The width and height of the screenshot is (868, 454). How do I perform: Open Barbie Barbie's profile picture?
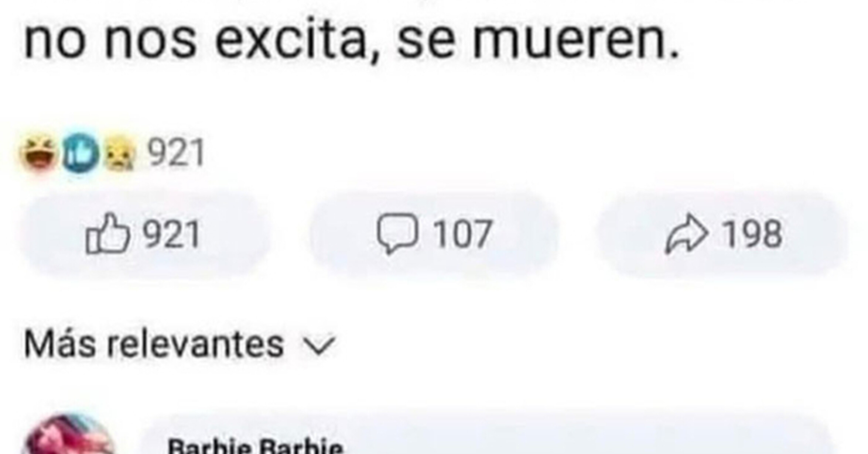coord(68,435)
